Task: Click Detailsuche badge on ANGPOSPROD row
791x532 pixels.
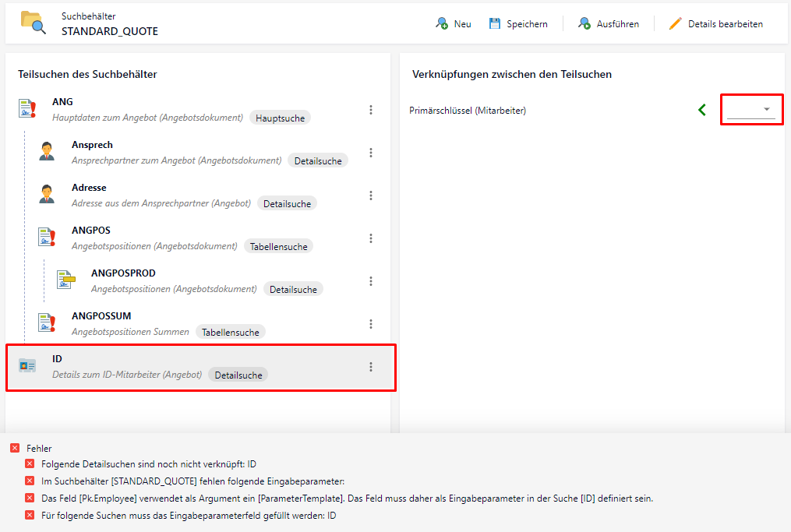Action: coord(293,290)
